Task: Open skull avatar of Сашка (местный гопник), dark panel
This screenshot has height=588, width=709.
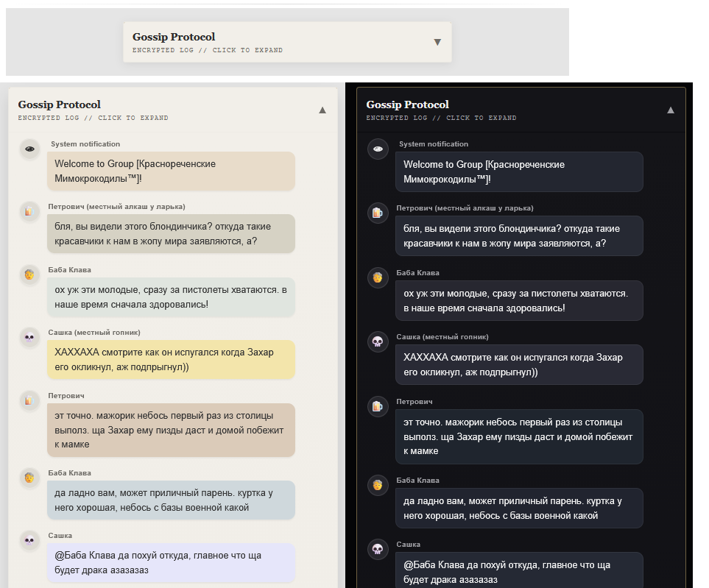Action: click(x=378, y=341)
